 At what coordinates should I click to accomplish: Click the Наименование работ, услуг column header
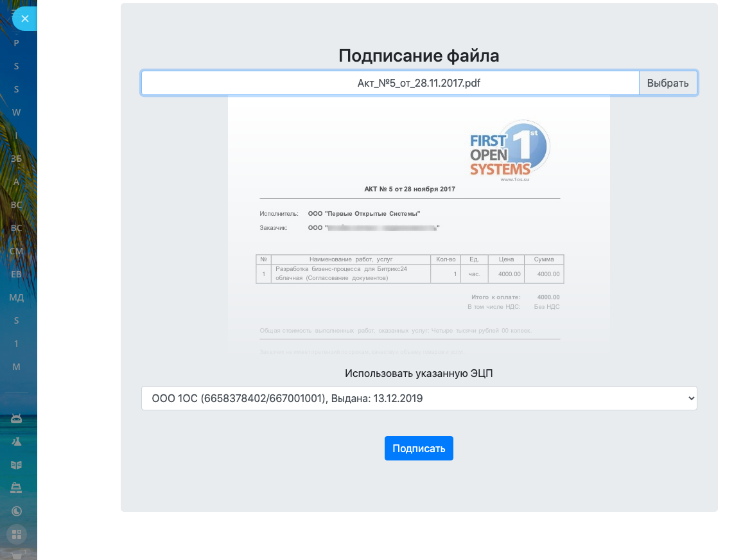click(x=351, y=259)
